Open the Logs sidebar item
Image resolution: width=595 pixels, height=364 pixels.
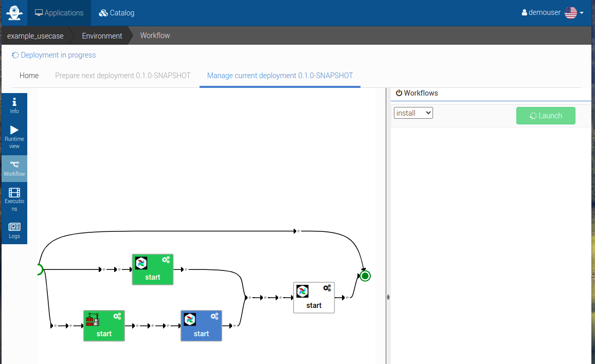tap(14, 230)
